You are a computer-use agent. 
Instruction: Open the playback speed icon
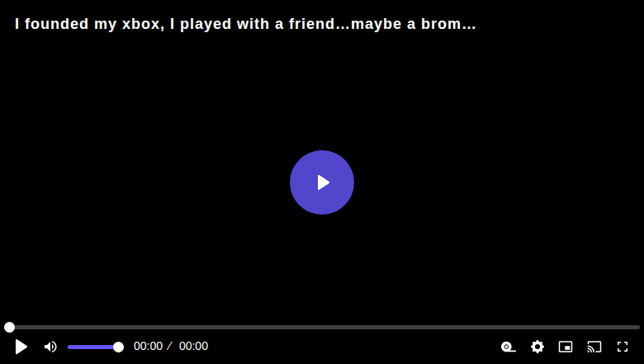click(509, 347)
